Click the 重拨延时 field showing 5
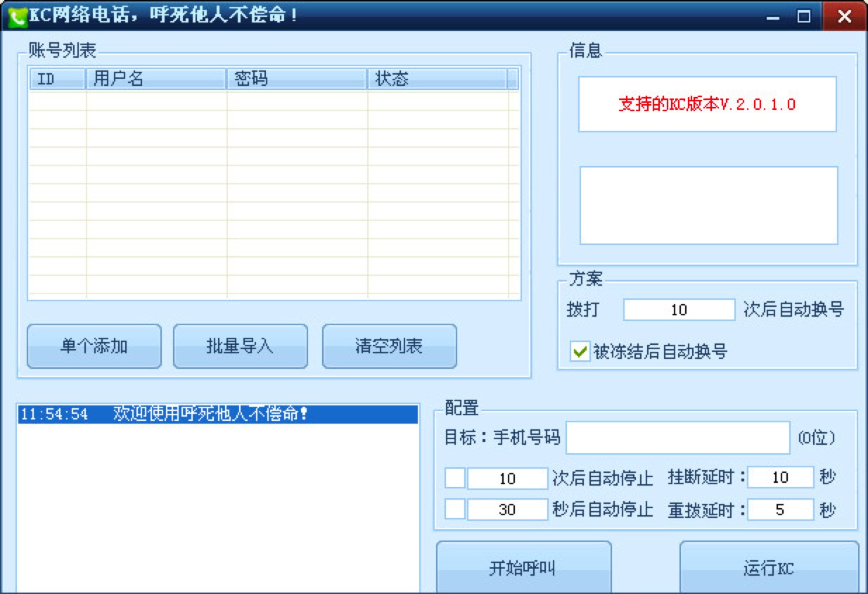Viewport: 868px width, 594px height. coord(781,509)
